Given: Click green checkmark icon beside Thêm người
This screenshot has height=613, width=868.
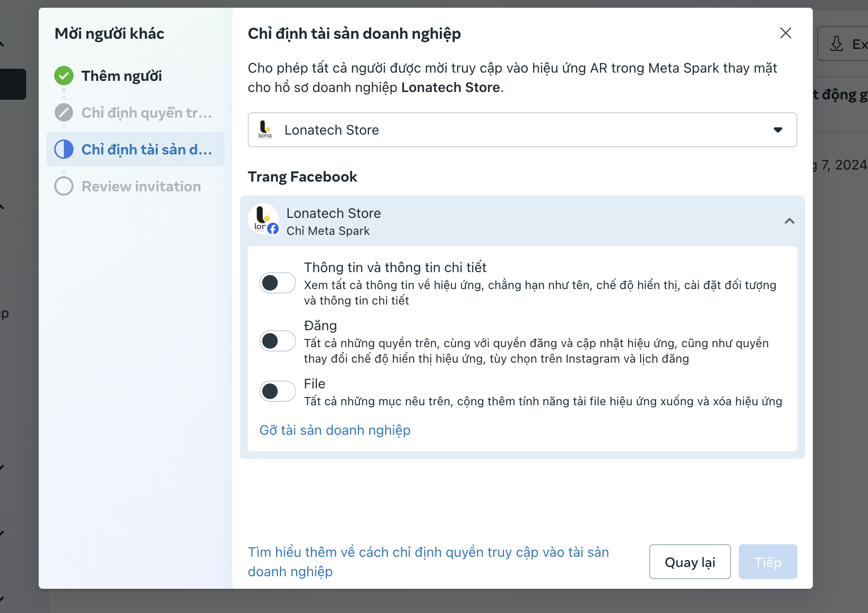Looking at the screenshot, I should [64, 76].
